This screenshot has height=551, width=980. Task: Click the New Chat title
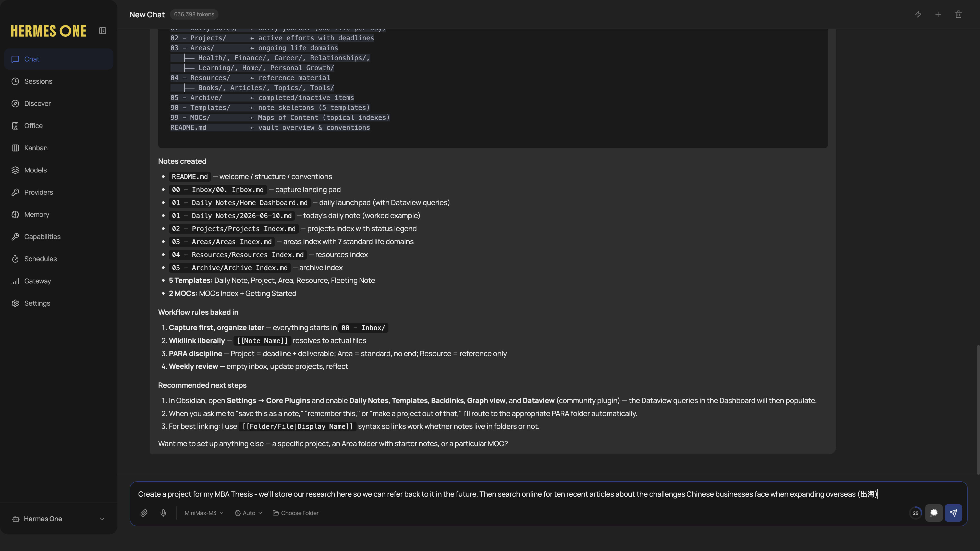coord(147,15)
